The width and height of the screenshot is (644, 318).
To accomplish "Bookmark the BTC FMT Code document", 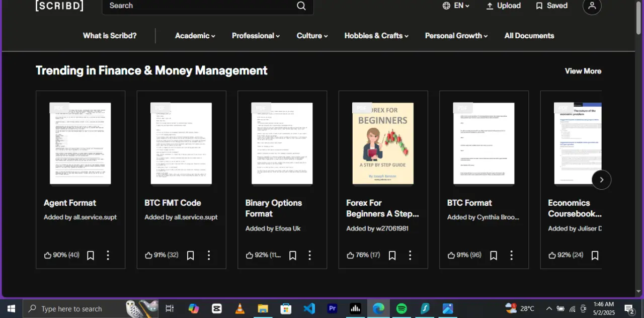I will (191, 256).
